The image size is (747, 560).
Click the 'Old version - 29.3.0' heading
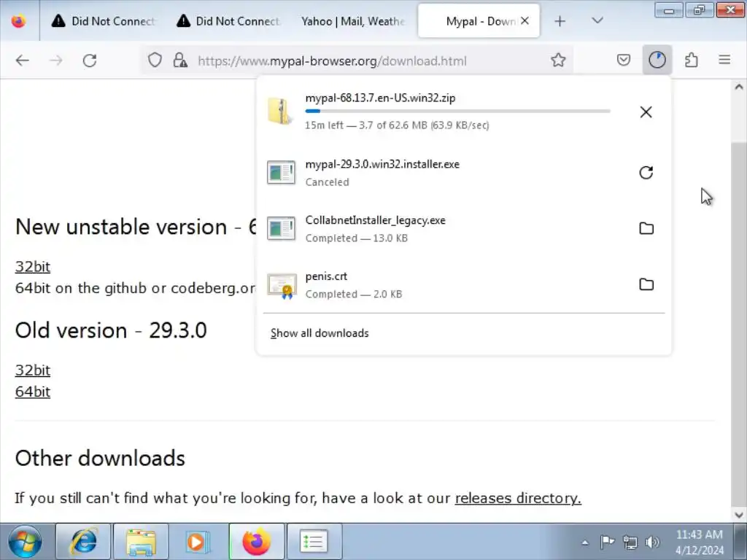coord(111,330)
